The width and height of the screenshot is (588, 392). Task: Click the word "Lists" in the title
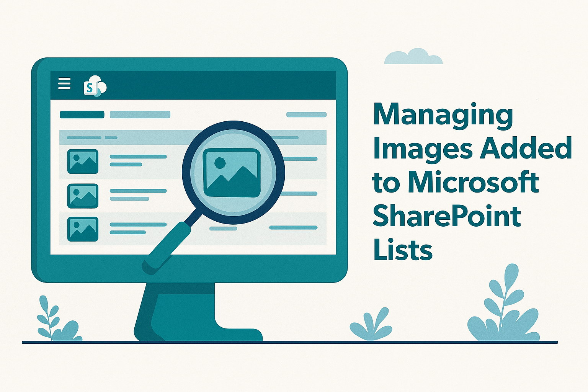(402, 250)
